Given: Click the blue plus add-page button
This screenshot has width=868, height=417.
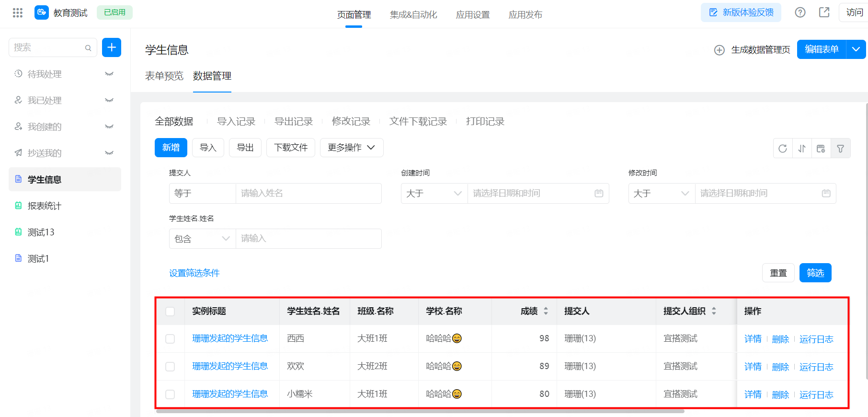Looking at the screenshot, I should 112,47.
